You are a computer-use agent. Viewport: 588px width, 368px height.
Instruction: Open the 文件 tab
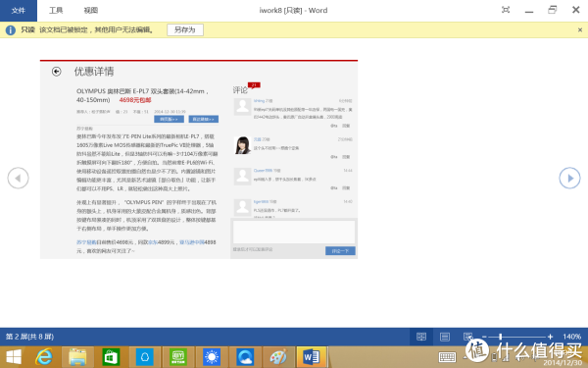point(19,11)
